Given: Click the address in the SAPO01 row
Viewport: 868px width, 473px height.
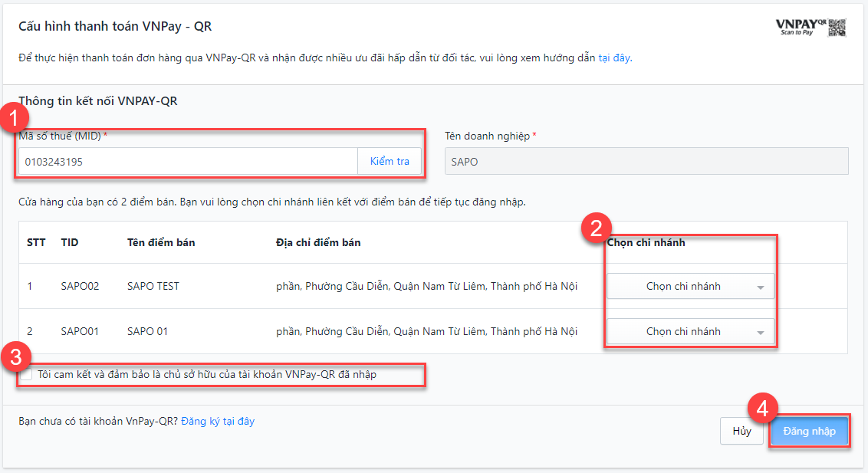Looking at the screenshot, I should (427, 331).
